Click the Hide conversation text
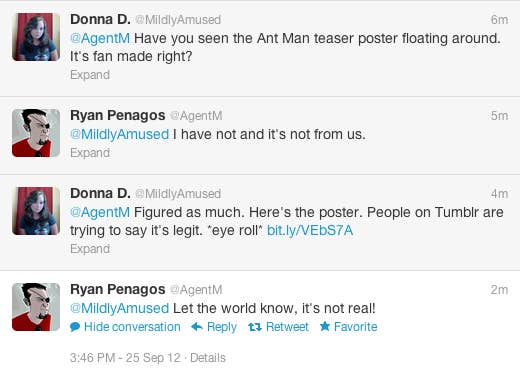The width and height of the screenshot is (520, 379). [132, 327]
